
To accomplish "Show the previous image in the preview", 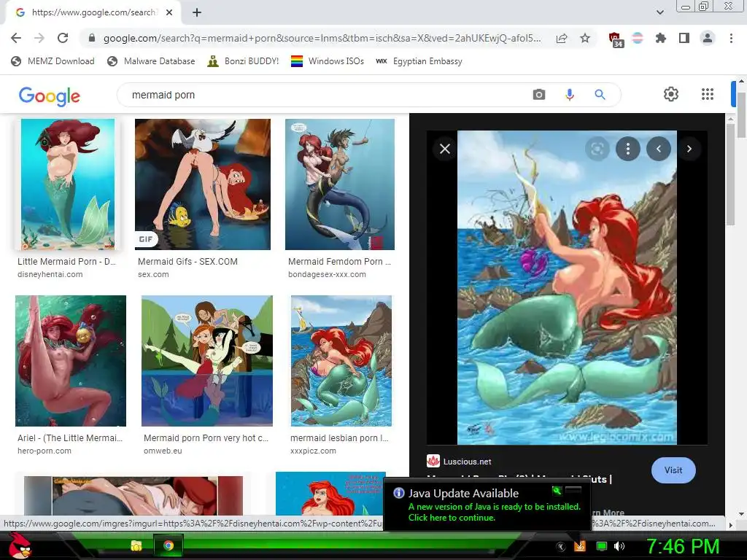I will point(659,149).
